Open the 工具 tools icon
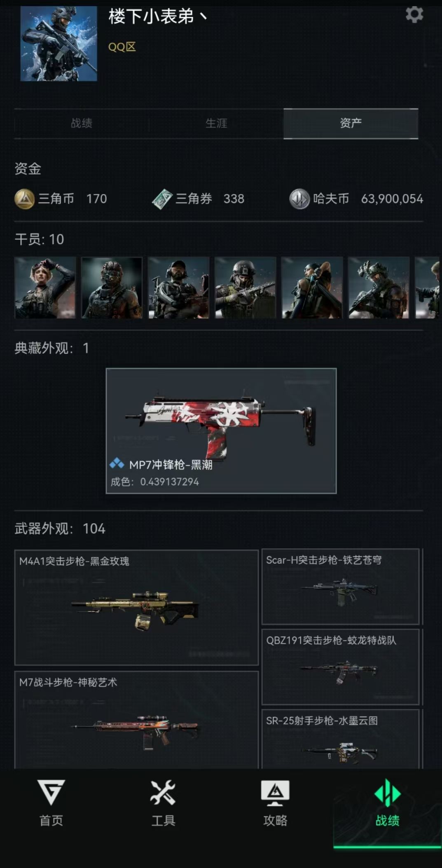This screenshot has height=868, width=442. click(x=163, y=792)
